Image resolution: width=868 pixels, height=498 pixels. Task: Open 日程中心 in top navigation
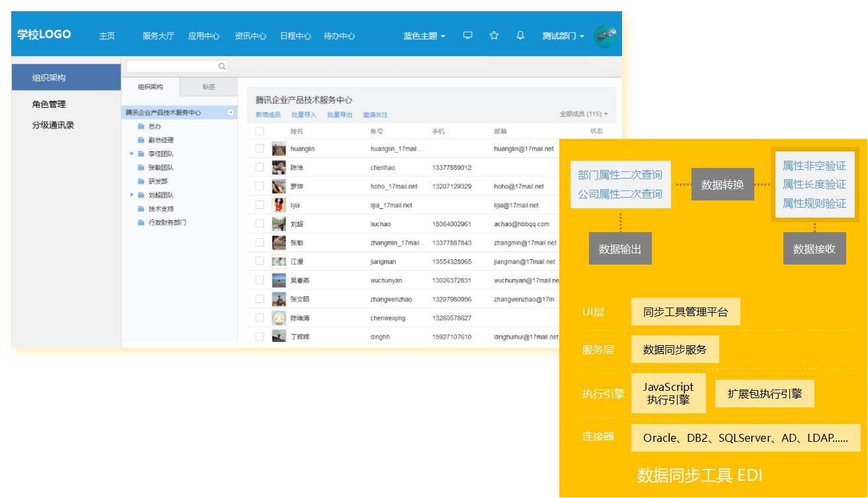point(296,36)
